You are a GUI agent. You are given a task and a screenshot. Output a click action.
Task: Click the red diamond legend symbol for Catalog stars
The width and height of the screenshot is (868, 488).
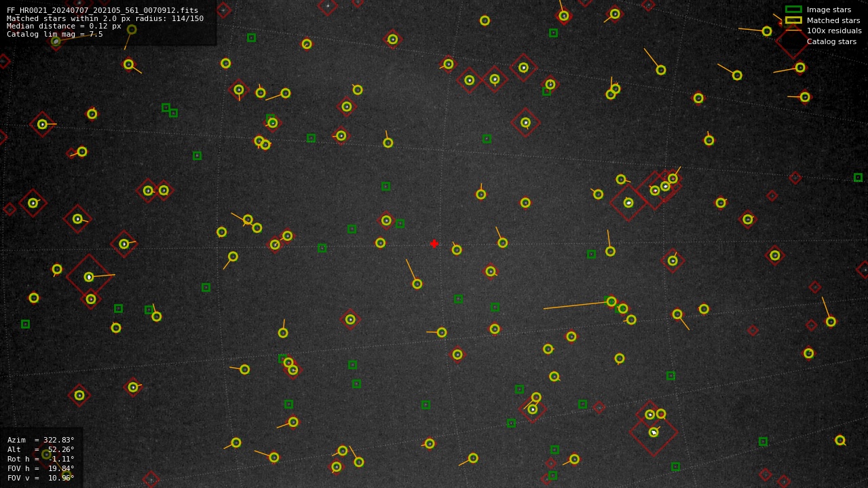click(x=793, y=41)
